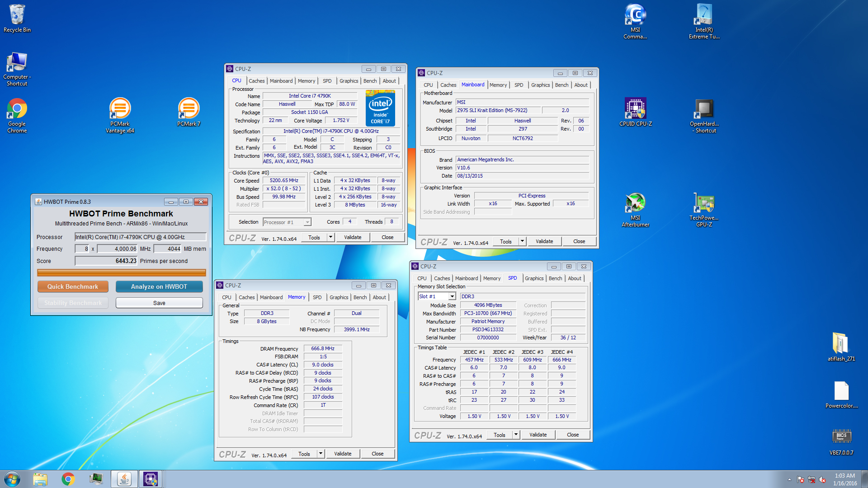Open the VBE7.0.0.7 desktop icon
This screenshot has height=488, width=868.
(x=841, y=441)
